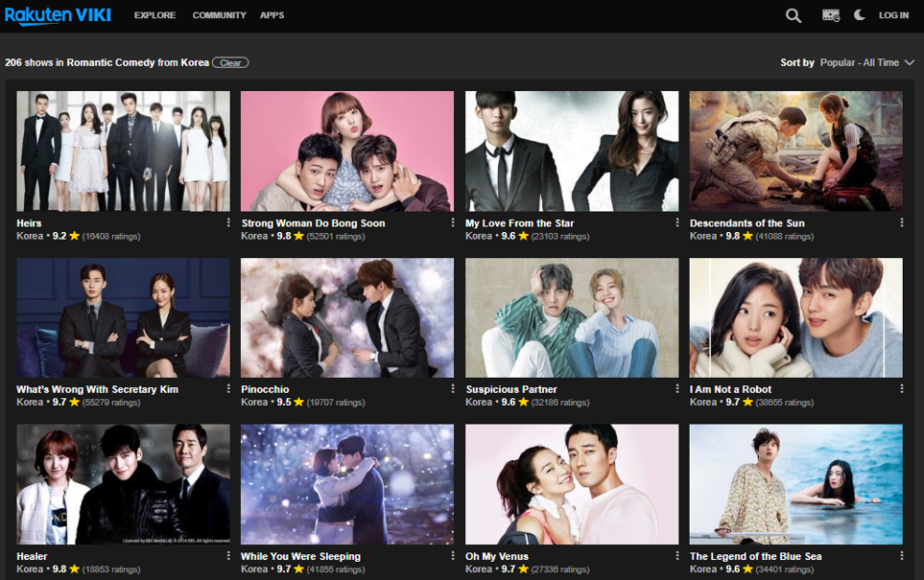The image size is (924, 580).
Task: Open the COMMUNITY menu
Action: tap(219, 15)
